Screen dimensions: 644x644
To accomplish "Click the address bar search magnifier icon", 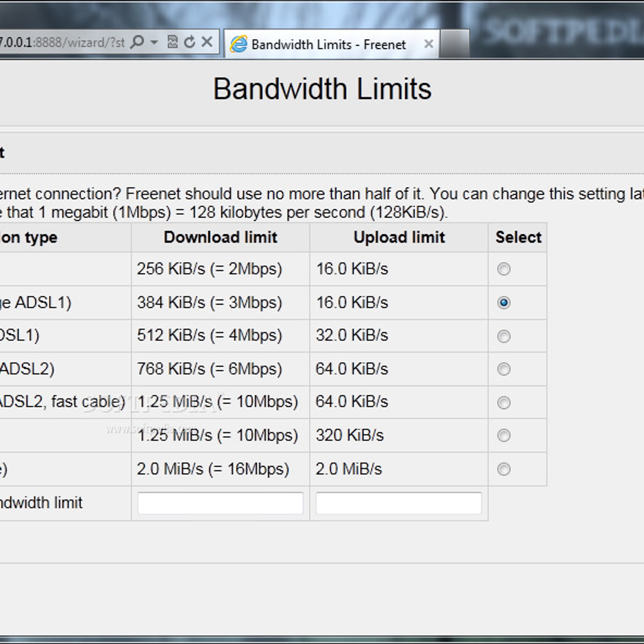I will 137,41.
